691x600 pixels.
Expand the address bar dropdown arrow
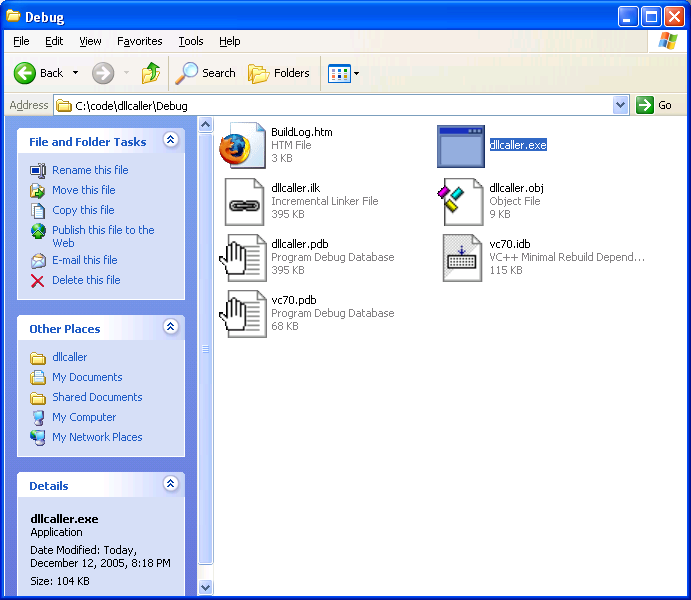pos(620,105)
